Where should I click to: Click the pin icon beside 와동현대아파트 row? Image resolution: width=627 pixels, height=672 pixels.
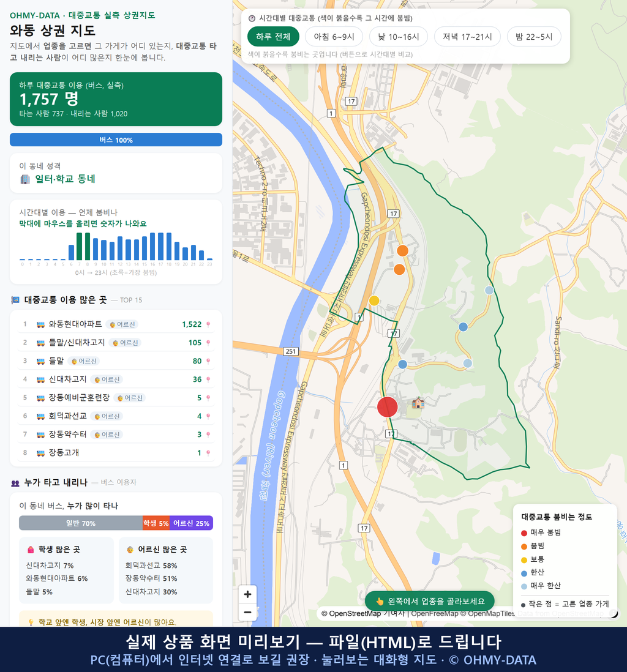tap(208, 324)
